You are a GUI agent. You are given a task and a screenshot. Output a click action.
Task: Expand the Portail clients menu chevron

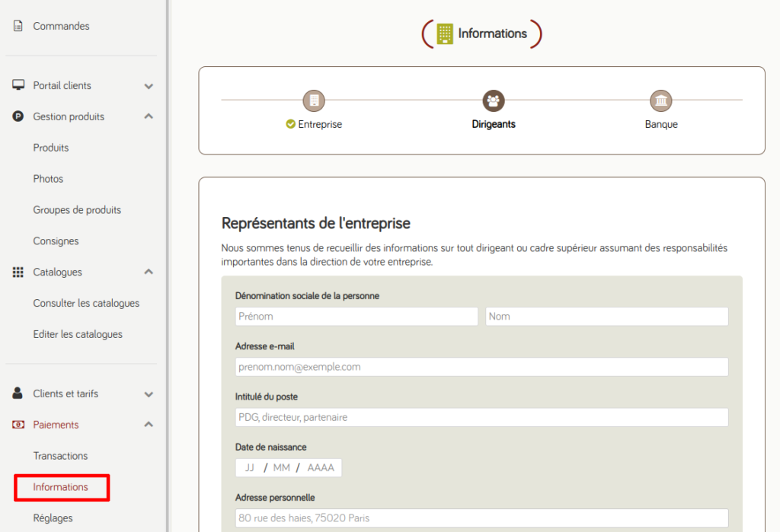tap(149, 86)
